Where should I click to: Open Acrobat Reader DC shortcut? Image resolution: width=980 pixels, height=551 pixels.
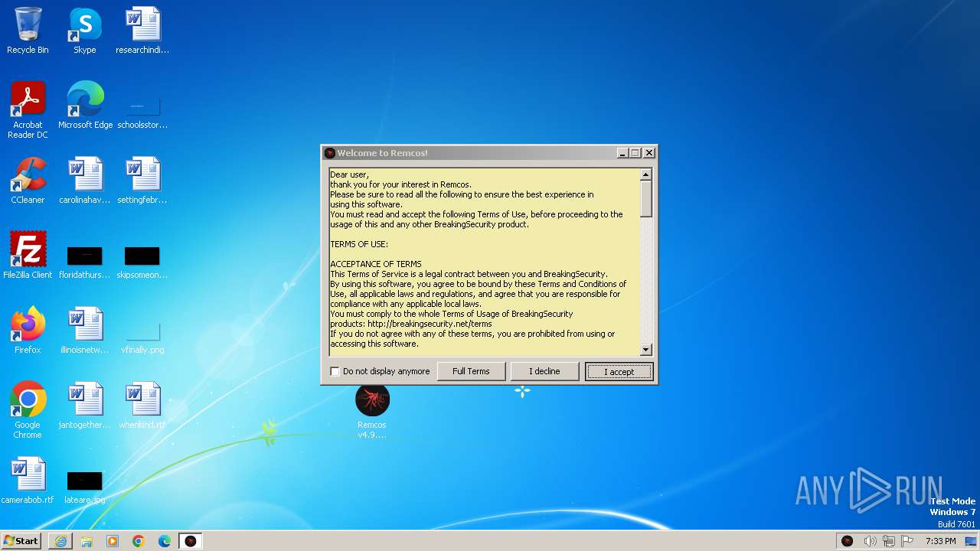click(x=28, y=110)
